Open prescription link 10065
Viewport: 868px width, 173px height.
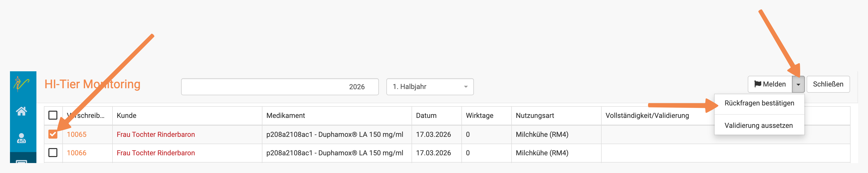(77, 135)
